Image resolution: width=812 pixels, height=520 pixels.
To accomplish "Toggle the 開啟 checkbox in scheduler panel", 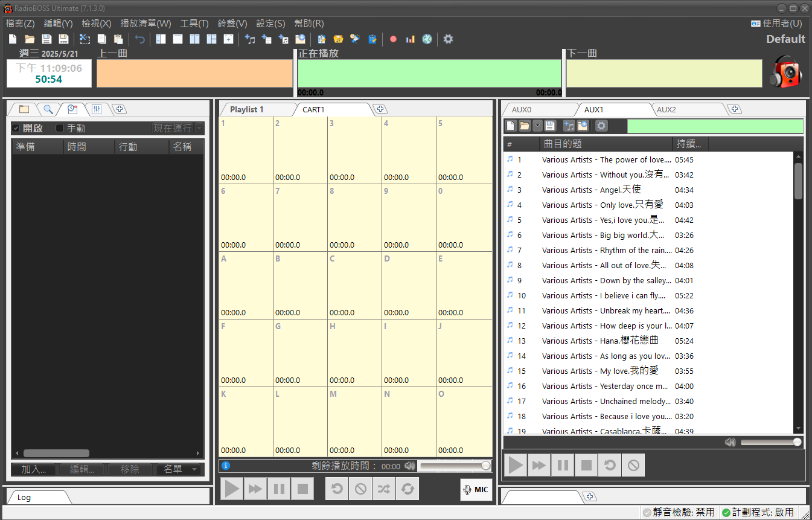I will point(16,128).
